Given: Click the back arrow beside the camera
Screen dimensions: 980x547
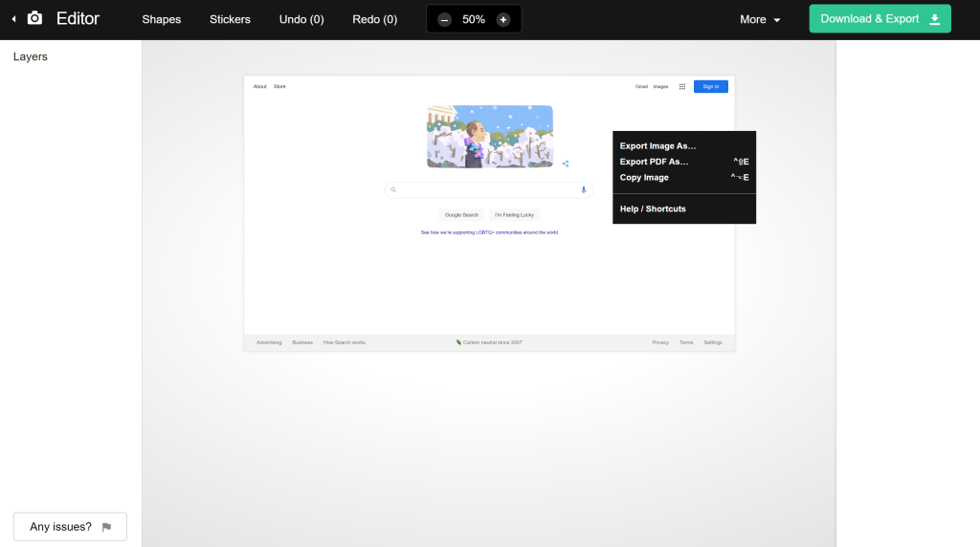Looking at the screenshot, I should pos(13,19).
